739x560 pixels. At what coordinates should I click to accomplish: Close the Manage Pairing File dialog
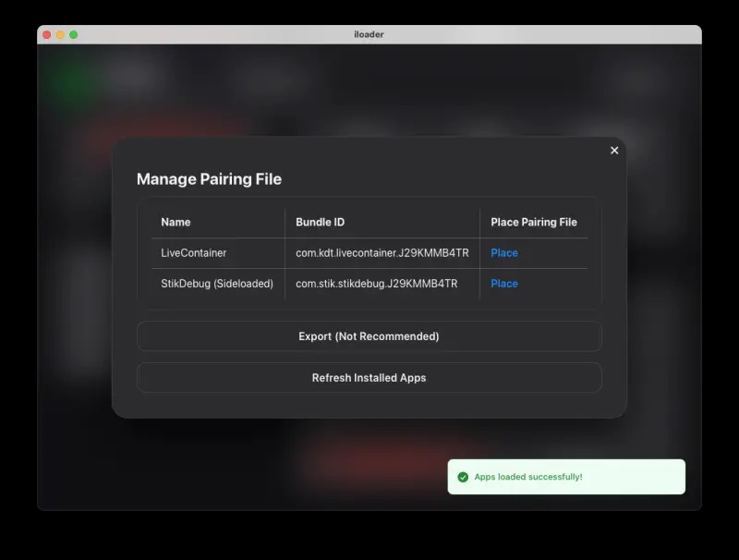point(614,151)
